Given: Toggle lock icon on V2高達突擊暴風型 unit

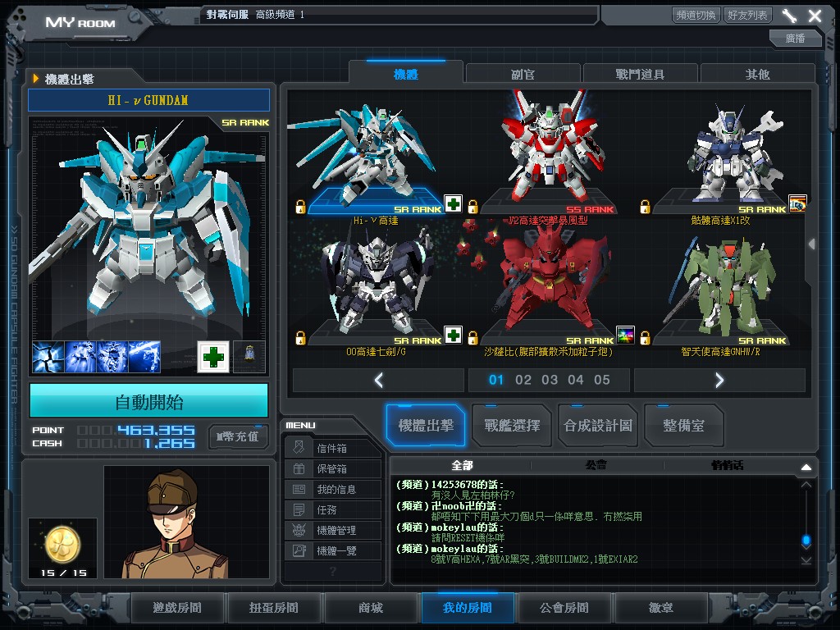Looking at the screenshot, I should pyautogui.click(x=472, y=207).
